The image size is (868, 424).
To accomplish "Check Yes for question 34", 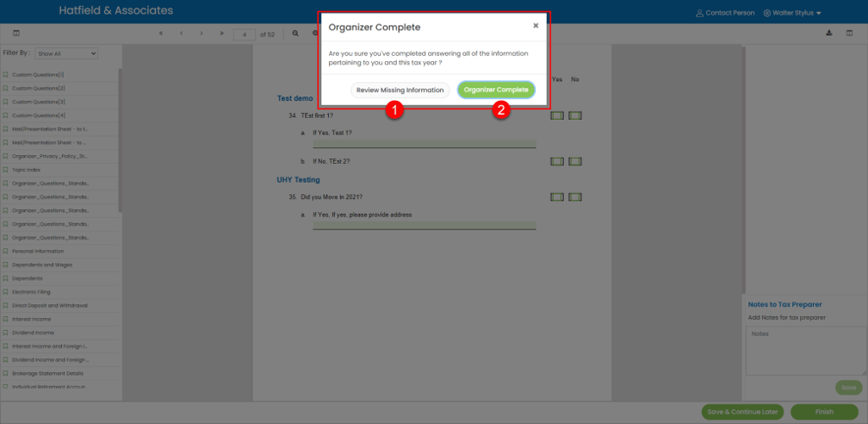I will pos(557,115).
